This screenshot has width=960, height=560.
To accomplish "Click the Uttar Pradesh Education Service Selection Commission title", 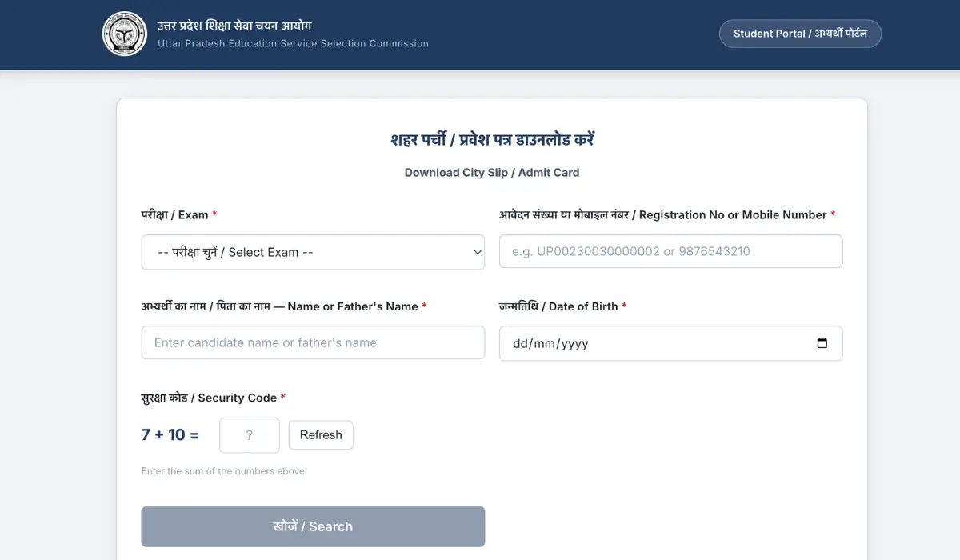I will [x=293, y=44].
